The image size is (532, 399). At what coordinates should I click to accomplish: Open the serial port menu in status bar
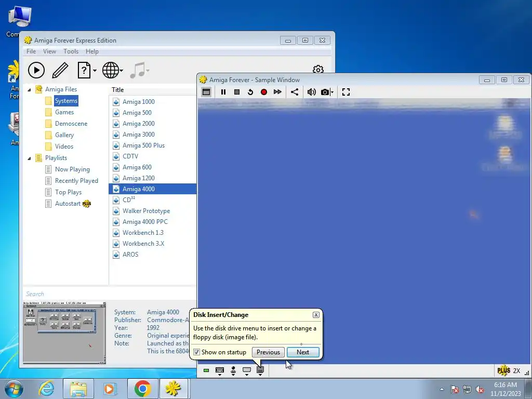[x=247, y=370]
